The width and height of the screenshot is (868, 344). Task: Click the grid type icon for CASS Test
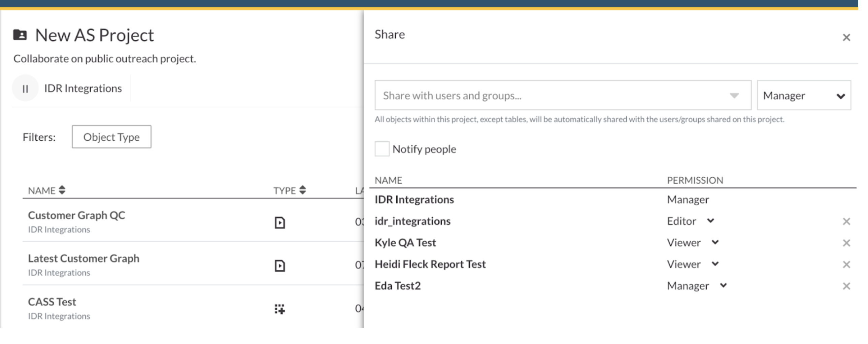click(x=280, y=309)
